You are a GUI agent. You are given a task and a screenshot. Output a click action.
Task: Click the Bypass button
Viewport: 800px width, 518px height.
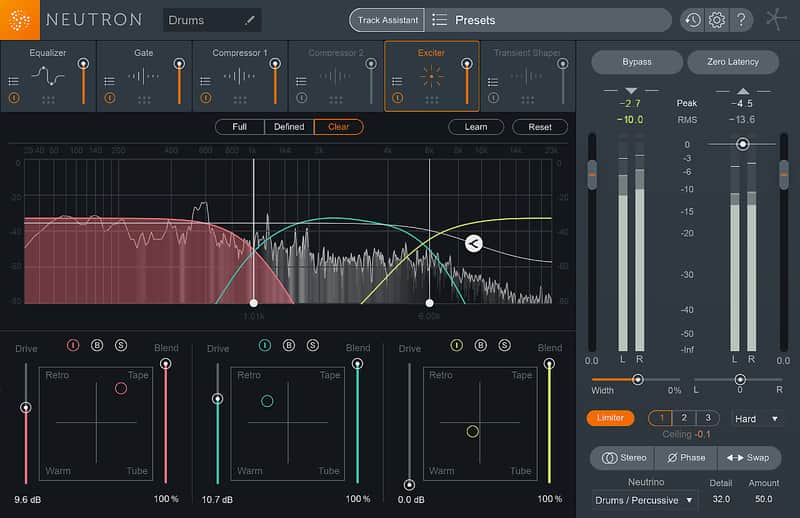point(637,62)
